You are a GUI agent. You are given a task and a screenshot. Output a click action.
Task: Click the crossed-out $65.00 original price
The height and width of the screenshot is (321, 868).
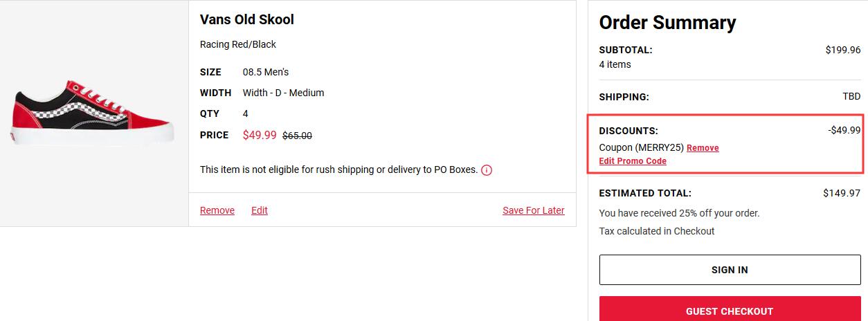coord(297,136)
